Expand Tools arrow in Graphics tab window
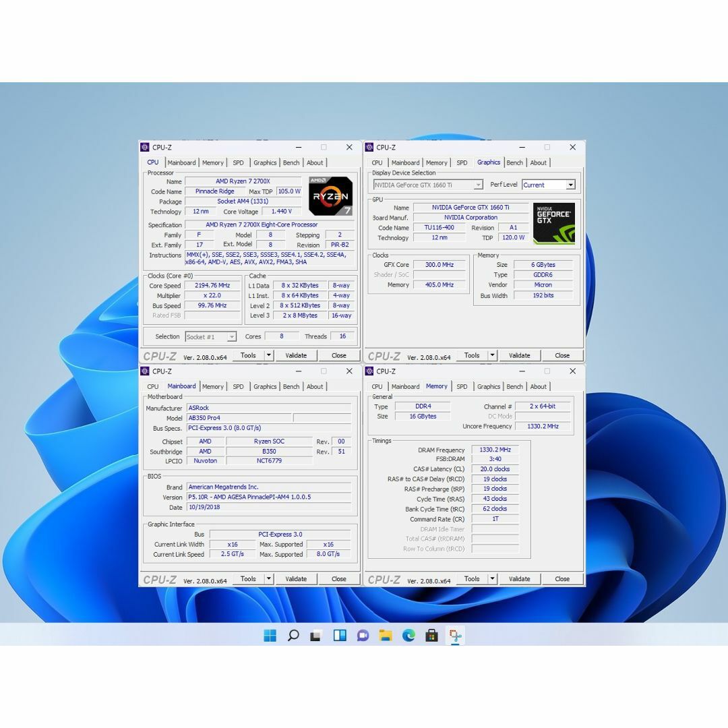 pos(493,355)
